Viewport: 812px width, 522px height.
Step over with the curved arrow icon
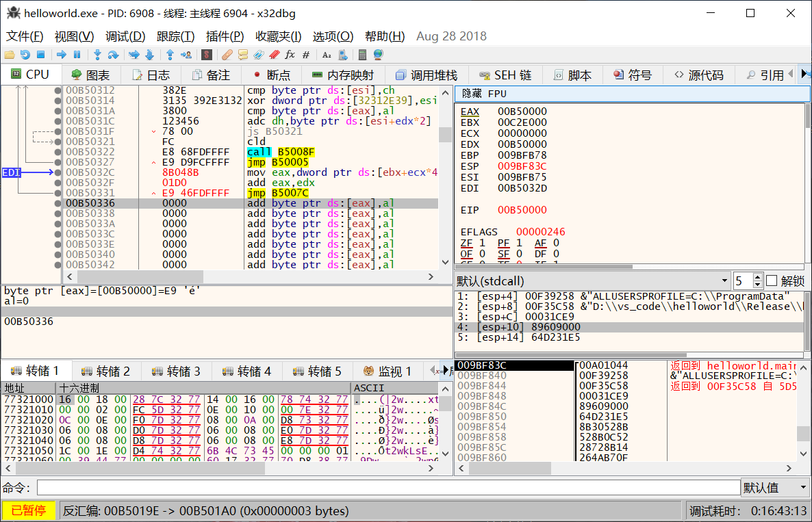113,54
